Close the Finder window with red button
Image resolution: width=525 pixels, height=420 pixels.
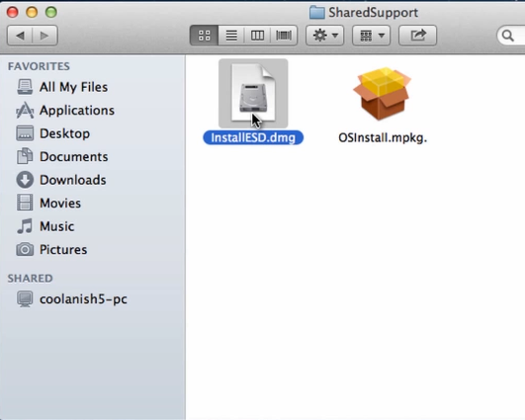[13, 12]
